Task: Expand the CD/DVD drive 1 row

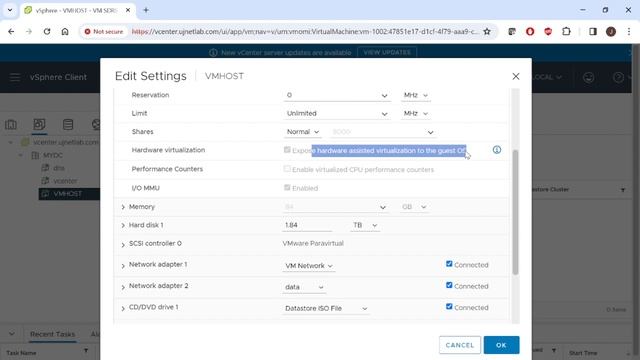Action: (x=123, y=308)
